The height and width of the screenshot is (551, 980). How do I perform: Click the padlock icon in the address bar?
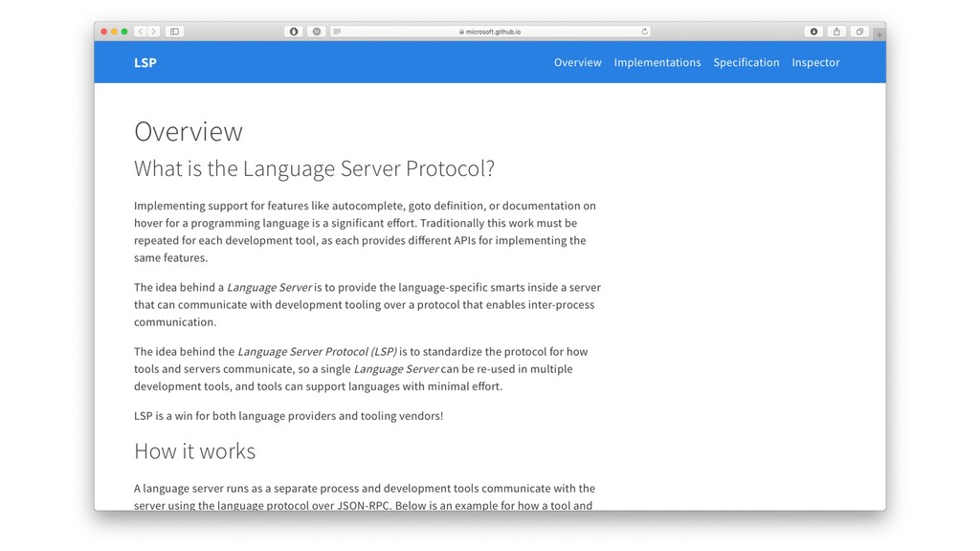pyautogui.click(x=461, y=32)
